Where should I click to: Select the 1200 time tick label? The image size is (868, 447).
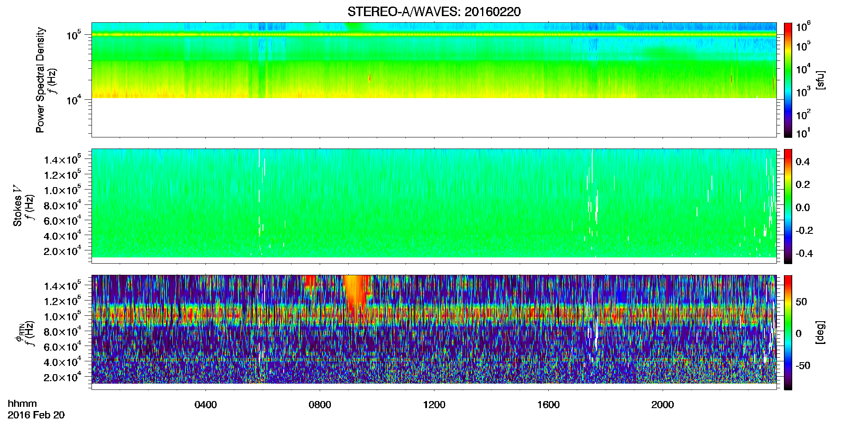pos(434,405)
